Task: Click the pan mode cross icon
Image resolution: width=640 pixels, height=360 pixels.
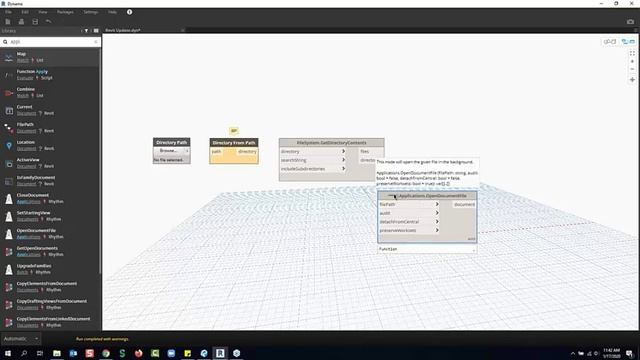Action: [x=632, y=80]
